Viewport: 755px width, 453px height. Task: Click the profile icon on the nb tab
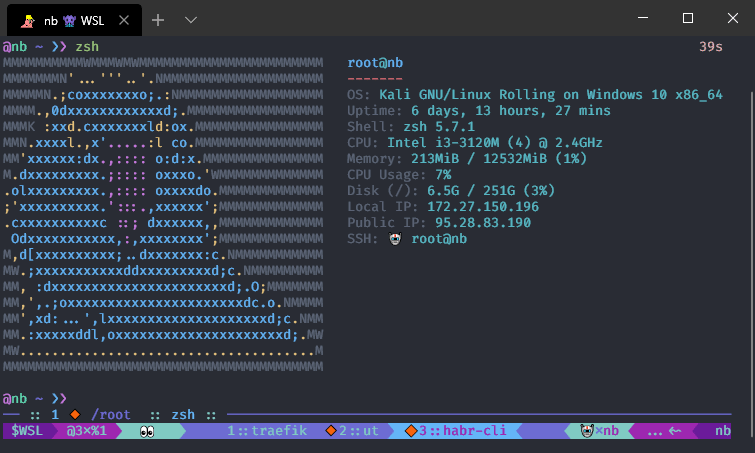pyautogui.click(x=28, y=21)
